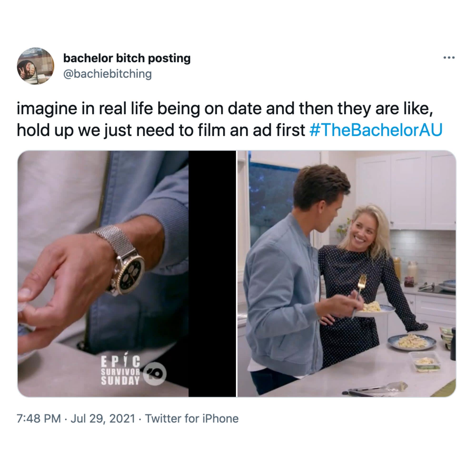476x476 pixels.
Task: Click the Channel 10 logo watermark
Action: click(x=155, y=374)
